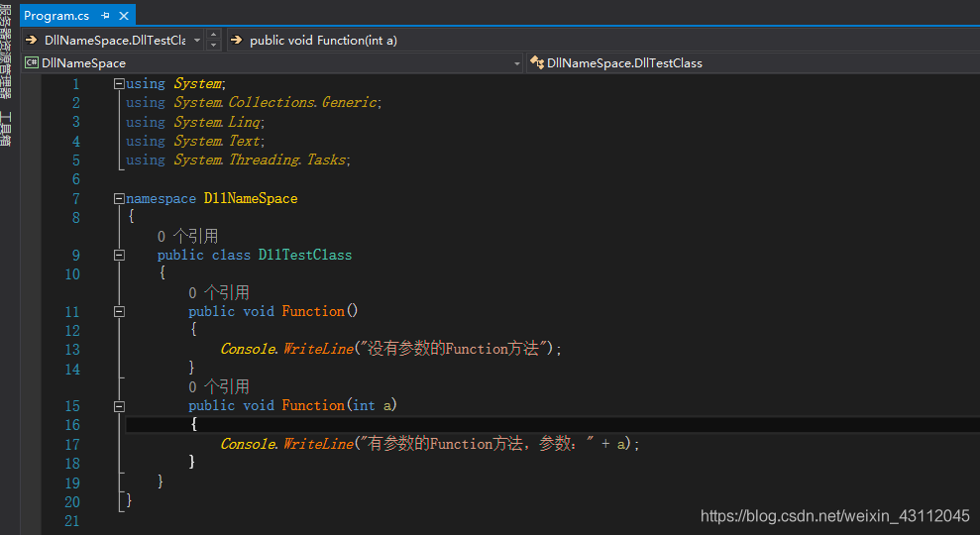980x535 pixels.
Task: Click System.Threading.Tasks on line 5
Action: tap(260, 160)
